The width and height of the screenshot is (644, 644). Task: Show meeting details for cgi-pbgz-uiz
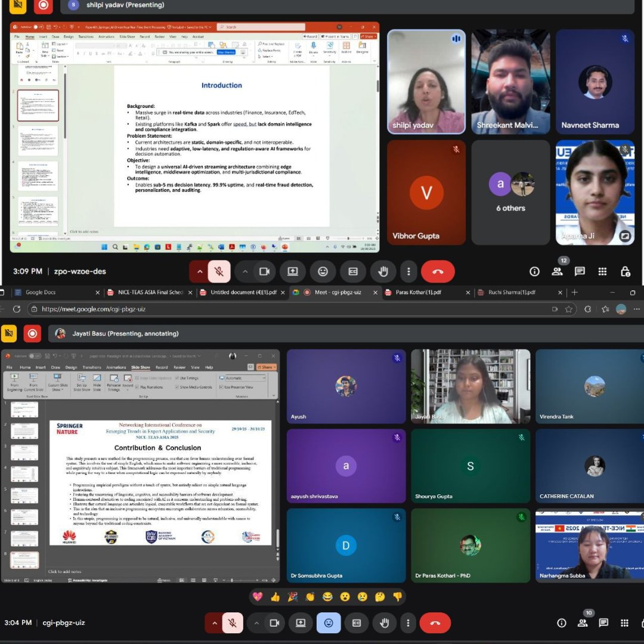pos(562,623)
